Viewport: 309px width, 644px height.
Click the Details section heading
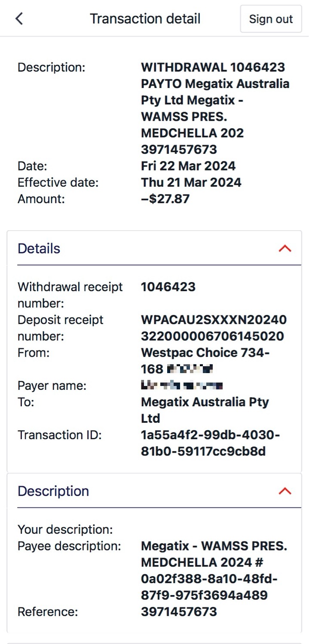pyautogui.click(x=38, y=248)
